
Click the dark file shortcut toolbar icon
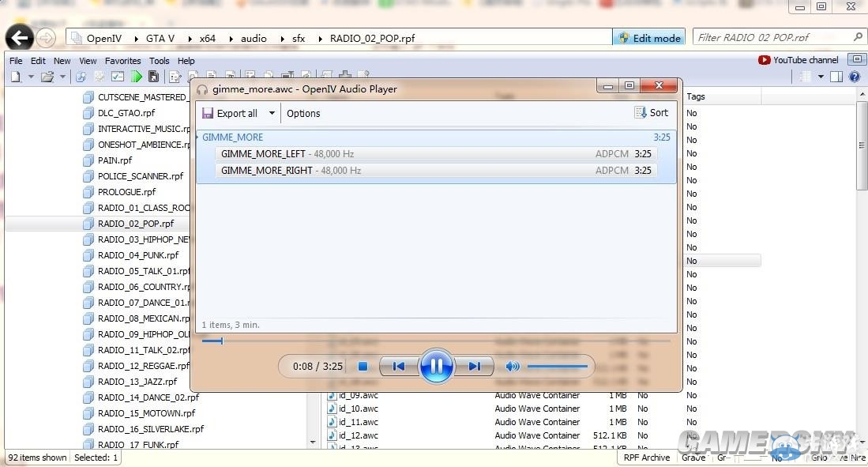(x=154, y=77)
